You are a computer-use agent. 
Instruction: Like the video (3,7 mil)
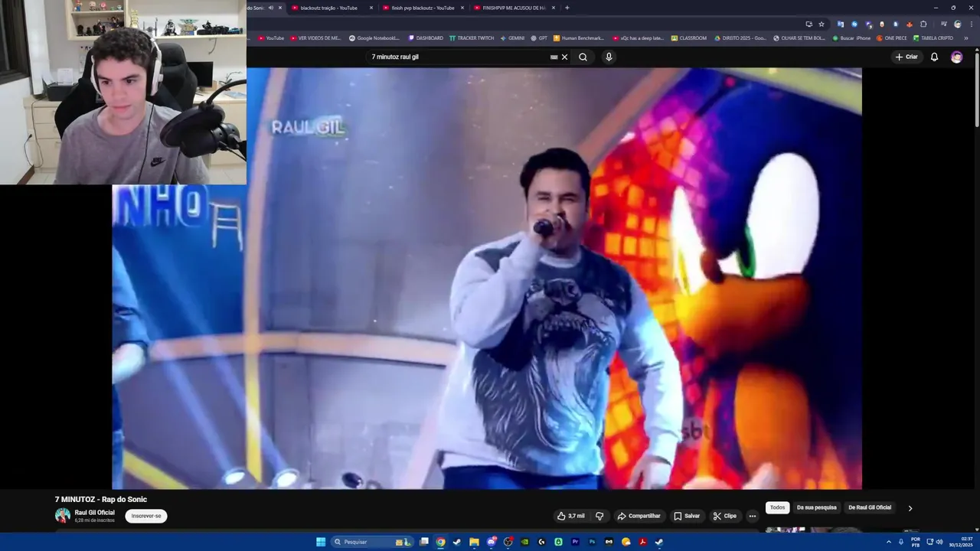[x=571, y=516]
